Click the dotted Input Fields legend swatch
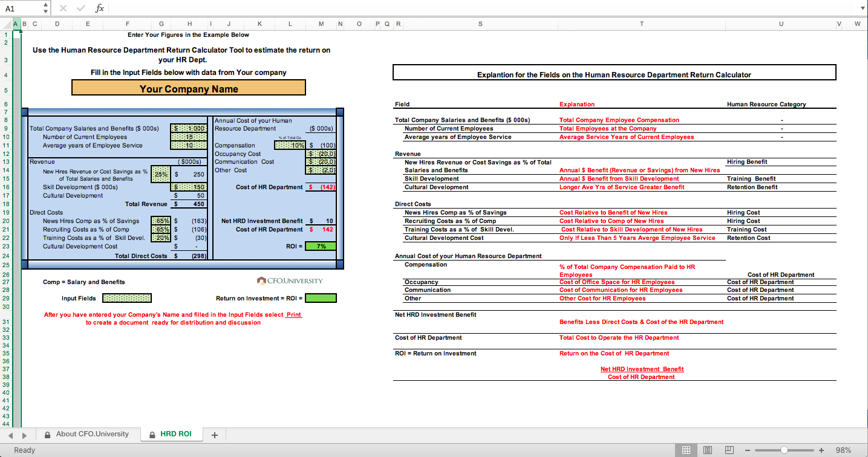Viewport: 868px width, 457px height. [x=127, y=298]
